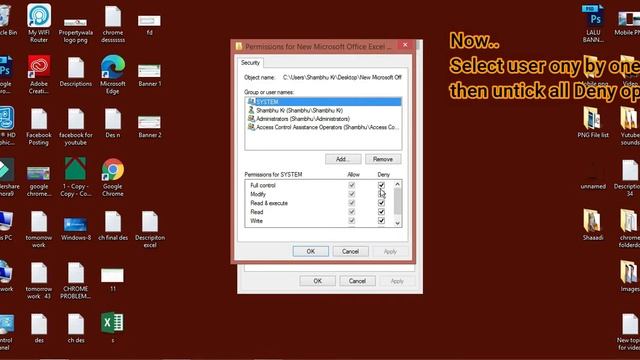Select the Des n file
Screen dimensions: 640x360
coord(113,123)
